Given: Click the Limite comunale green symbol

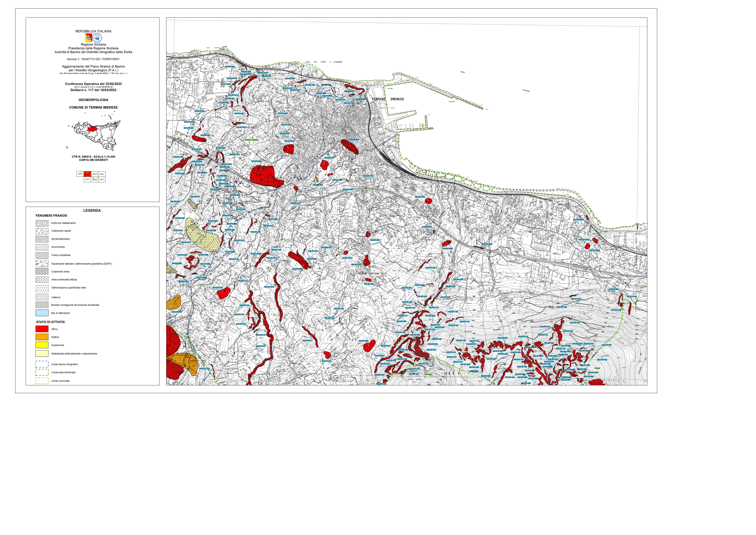Looking at the screenshot, I should point(42,381).
